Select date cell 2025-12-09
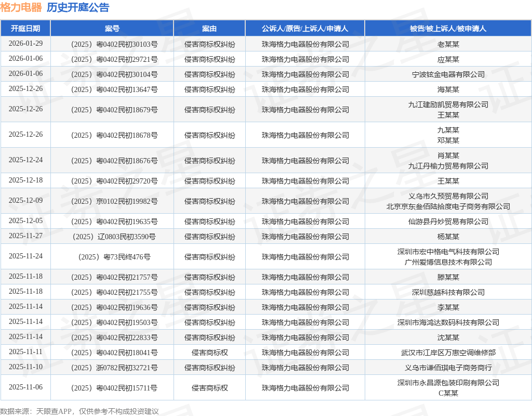This screenshot has width=532, height=416. (25, 201)
